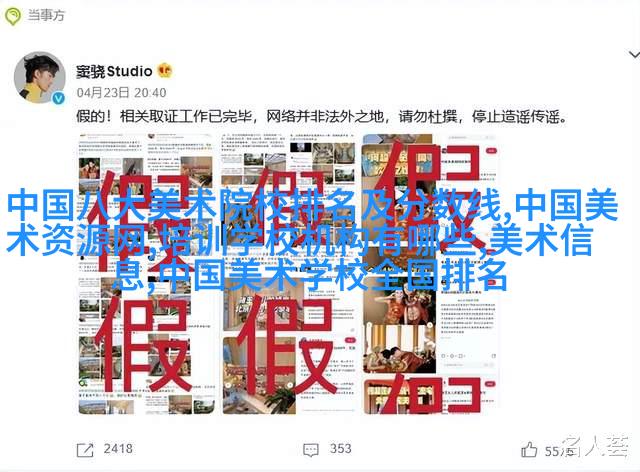Click the repost arrow icon beside 2418
Screen dimensions: 640x472
pos(85,450)
